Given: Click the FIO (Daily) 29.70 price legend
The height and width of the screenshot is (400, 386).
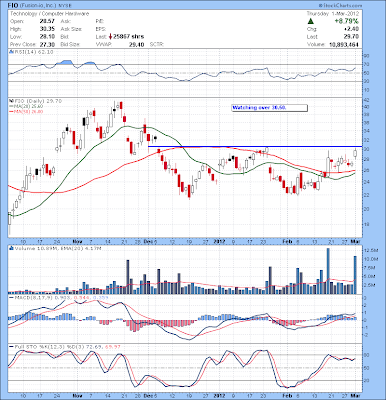Looking at the screenshot, I should [37, 101].
